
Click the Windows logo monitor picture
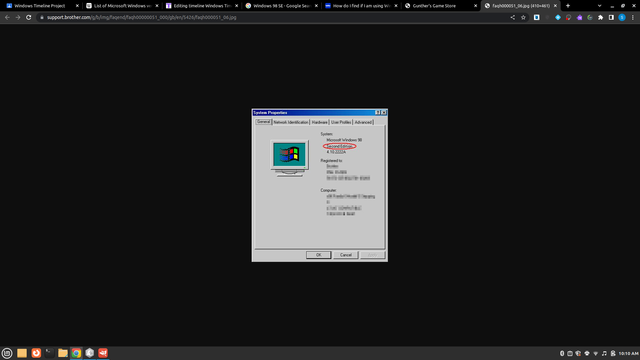coord(289,158)
